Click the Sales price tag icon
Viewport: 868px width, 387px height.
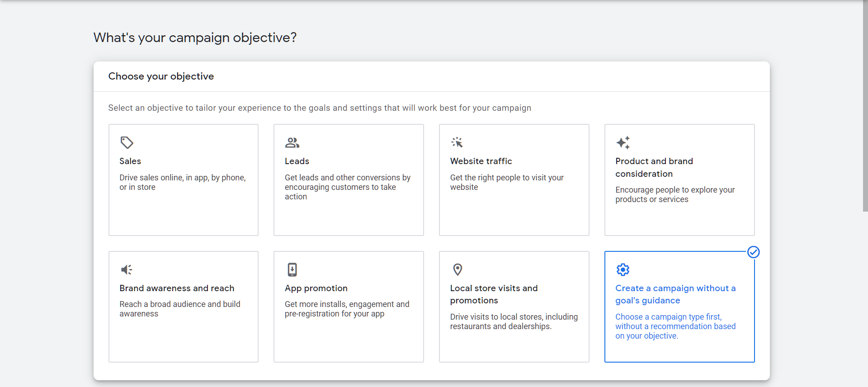[x=127, y=143]
